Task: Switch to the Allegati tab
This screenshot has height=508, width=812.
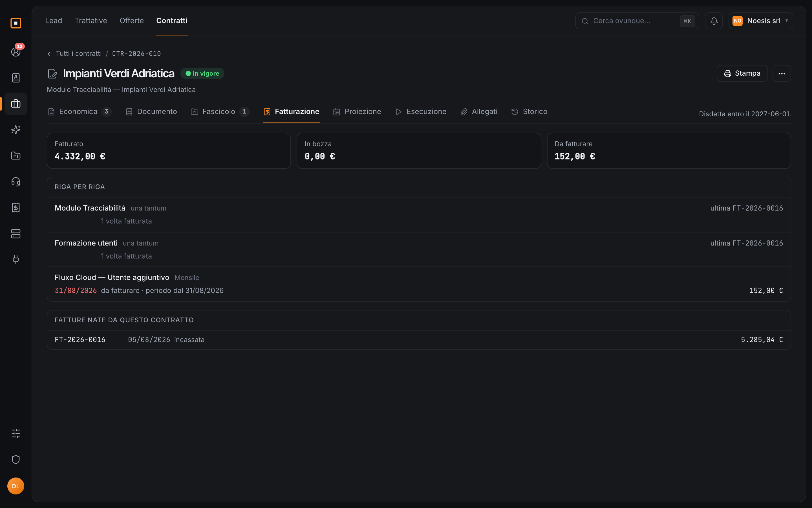Action: [x=479, y=111]
